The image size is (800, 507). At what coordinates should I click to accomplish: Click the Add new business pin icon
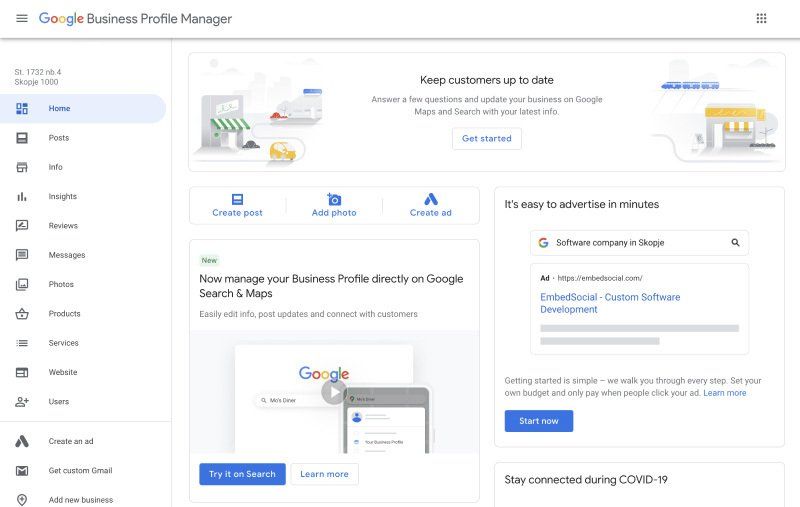point(22,500)
